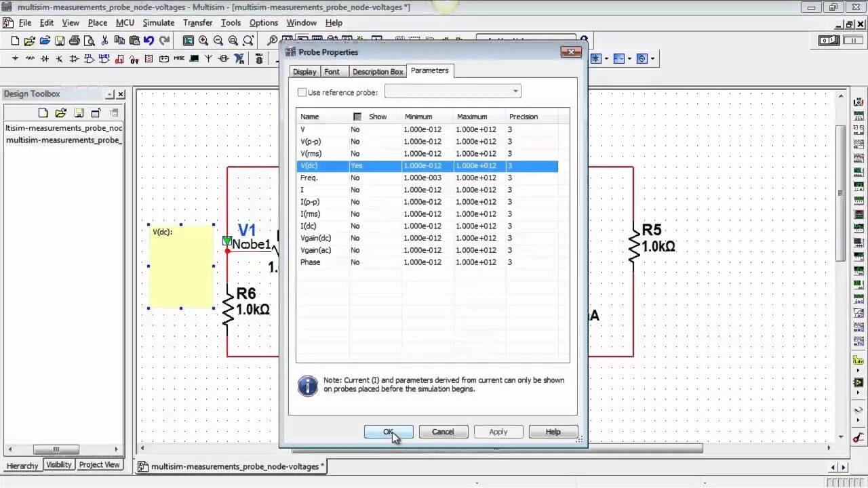Open the Place menu
This screenshot has width=868, height=488.
pyautogui.click(x=98, y=22)
